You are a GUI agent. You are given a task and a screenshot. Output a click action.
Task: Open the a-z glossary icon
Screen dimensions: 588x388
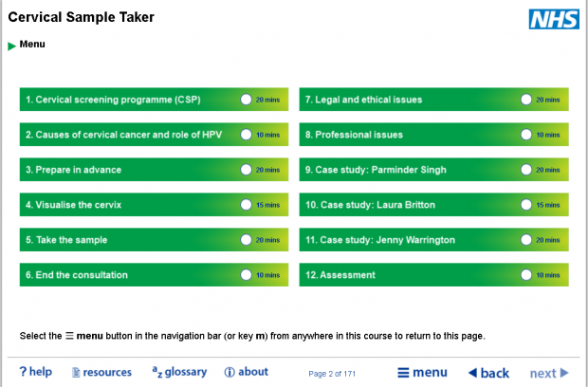click(157, 372)
